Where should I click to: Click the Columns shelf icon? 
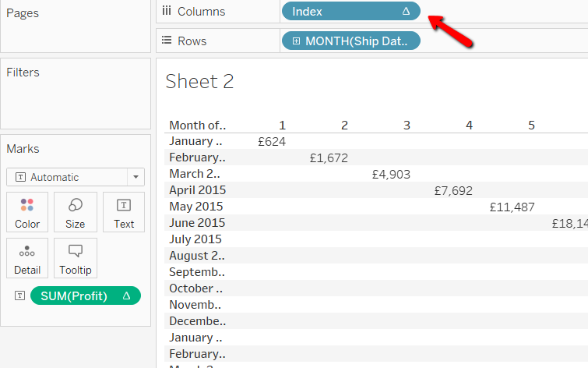pos(166,12)
